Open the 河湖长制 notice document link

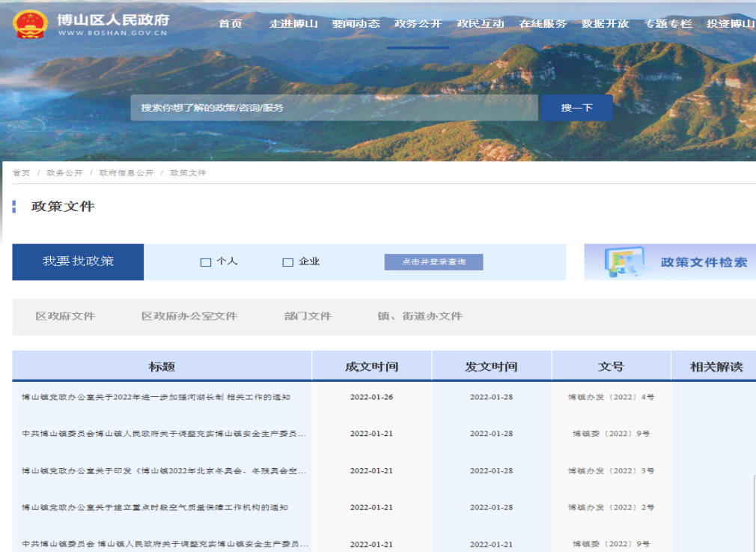(x=156, y=397)
